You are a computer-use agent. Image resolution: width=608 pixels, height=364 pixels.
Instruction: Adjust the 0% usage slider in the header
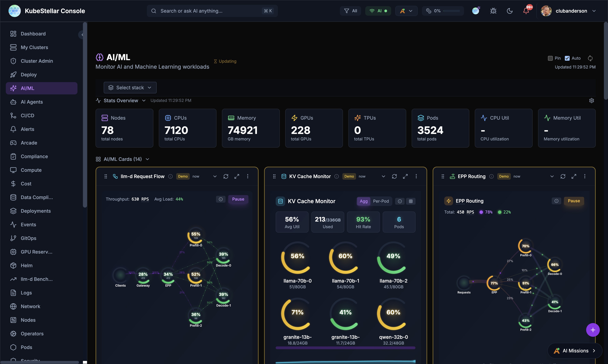coord(452,11)
